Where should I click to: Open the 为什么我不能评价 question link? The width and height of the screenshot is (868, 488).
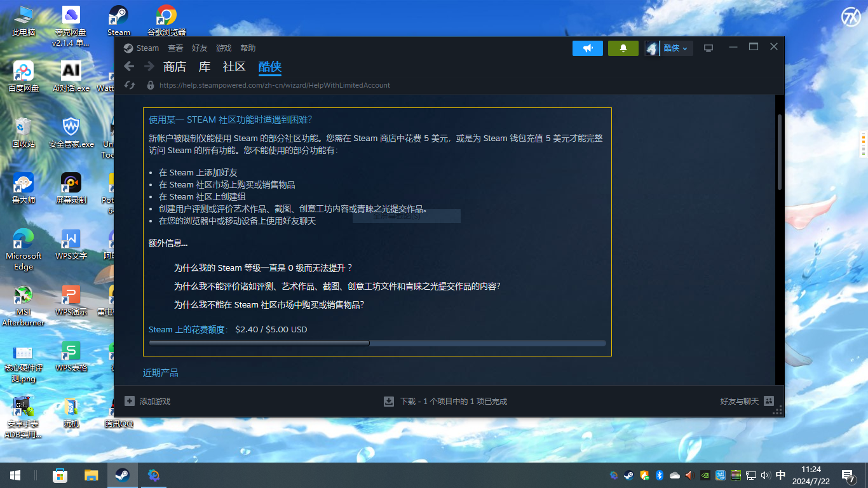337,286
